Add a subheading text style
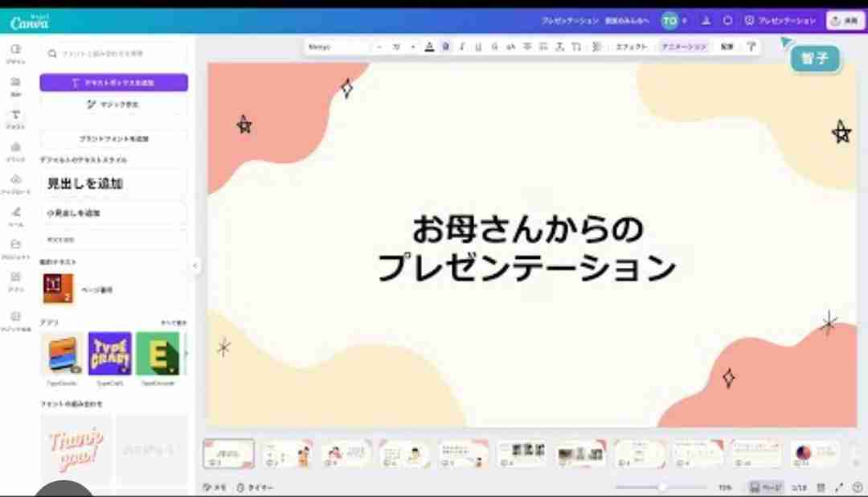The width and height of the screenshot is (868, 497). click(x=113, y=213)
